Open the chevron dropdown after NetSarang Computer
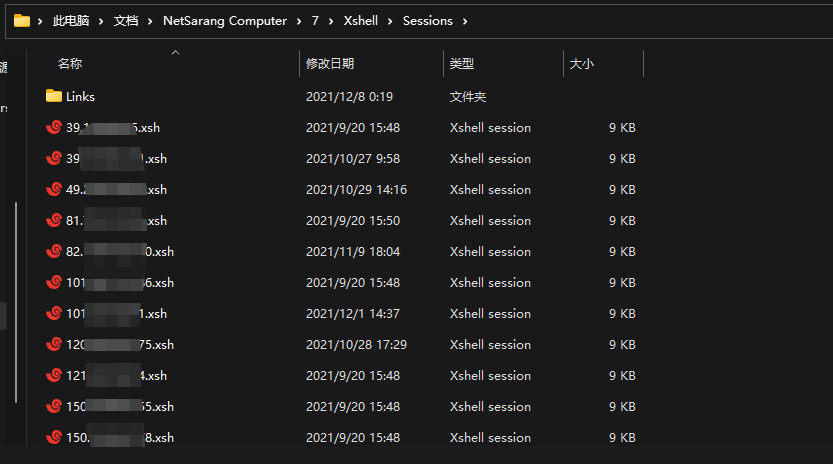The height and width of the screenshot is (464, 833). [x=297, y=21]
